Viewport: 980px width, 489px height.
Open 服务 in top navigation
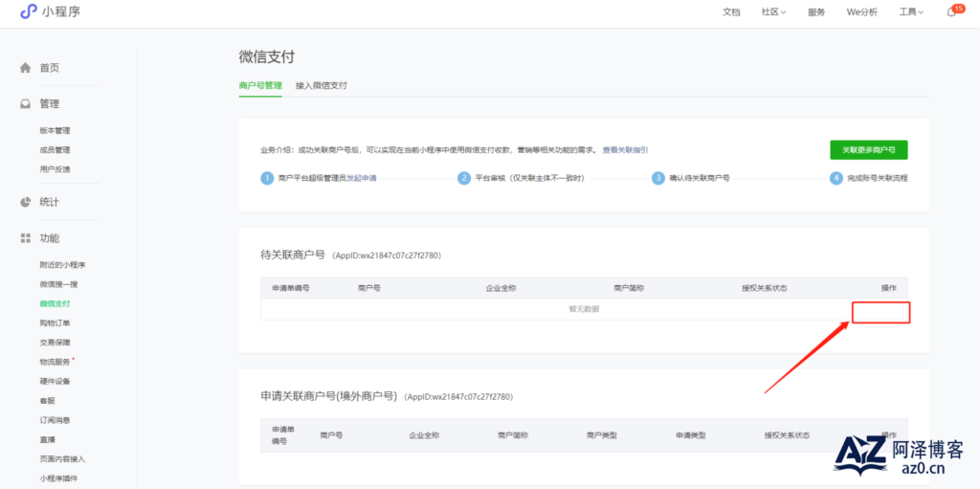[816, 11]
